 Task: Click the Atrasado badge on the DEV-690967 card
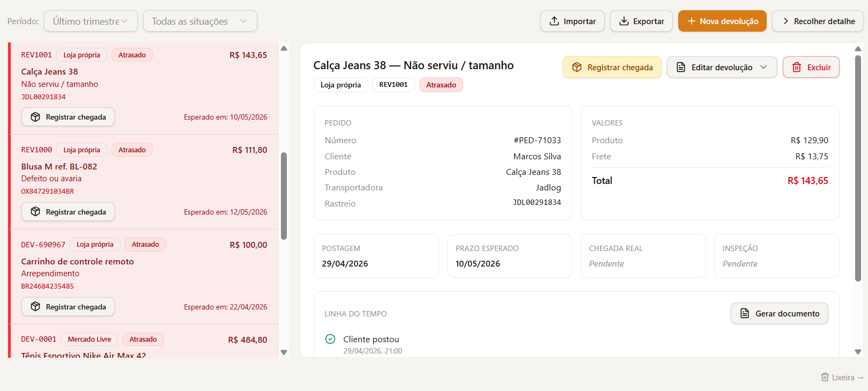145,245
